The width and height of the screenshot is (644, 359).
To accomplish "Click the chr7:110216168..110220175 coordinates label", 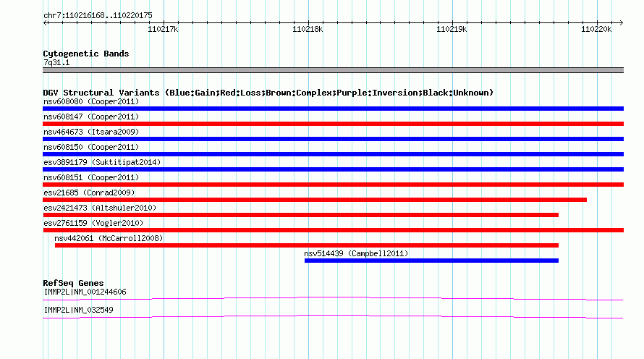I will coord(98,16).
